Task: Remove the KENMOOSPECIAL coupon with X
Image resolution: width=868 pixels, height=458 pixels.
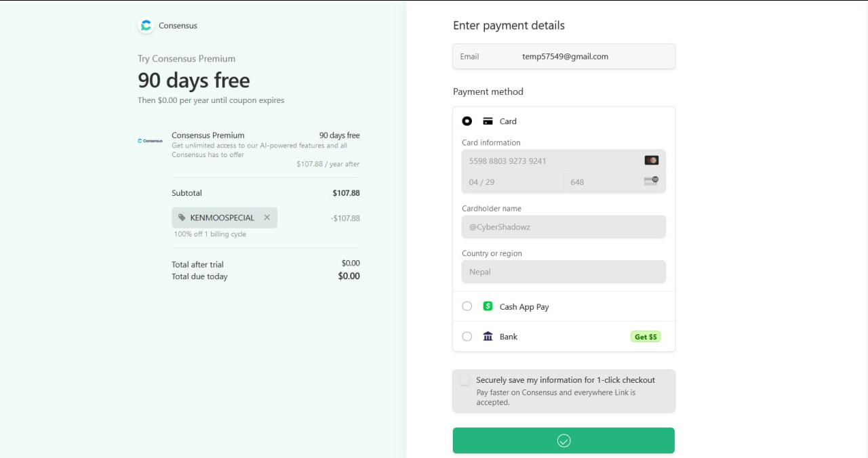Action: click(267, 217)
